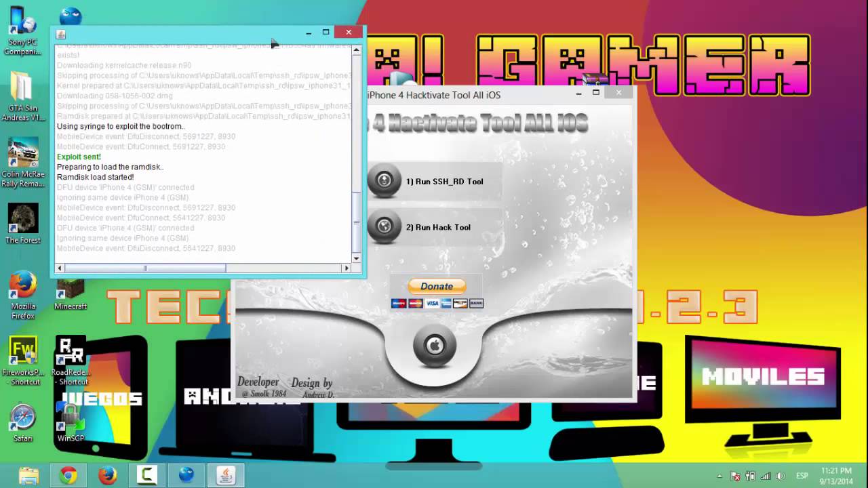The image size is (868, 488).
Task: Click log window scroll right arrow
Action: click(347, 268)
